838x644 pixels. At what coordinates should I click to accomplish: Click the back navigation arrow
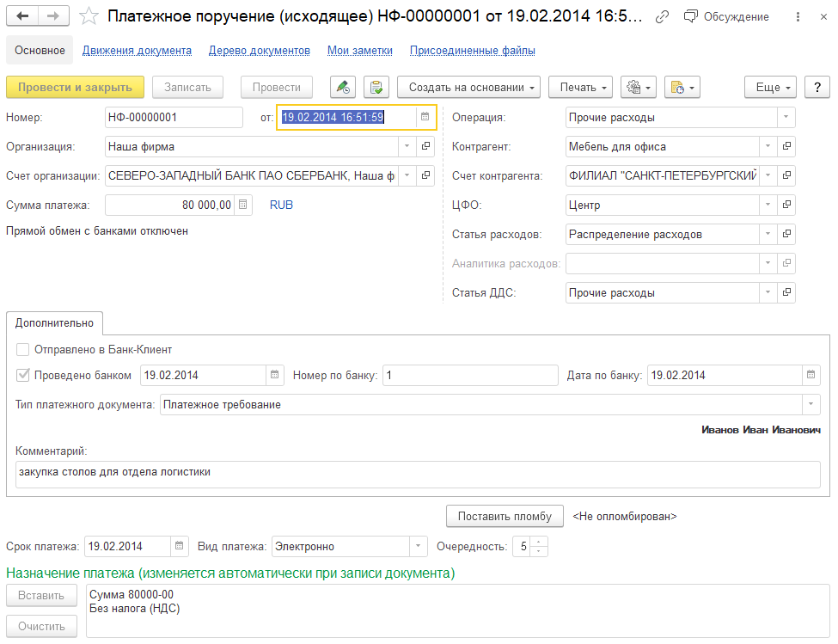pyautogui.click(x=22, y=16)
